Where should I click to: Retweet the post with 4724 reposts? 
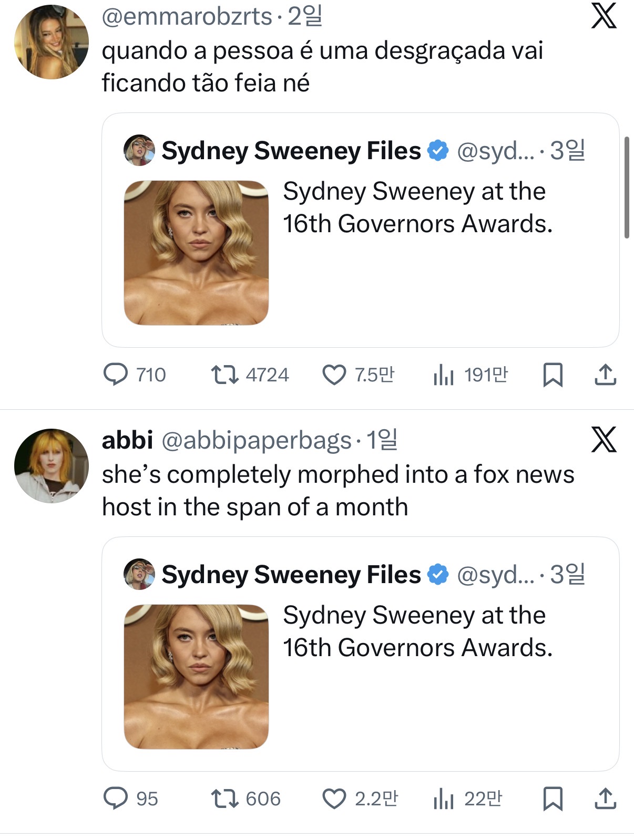point(224,375)
